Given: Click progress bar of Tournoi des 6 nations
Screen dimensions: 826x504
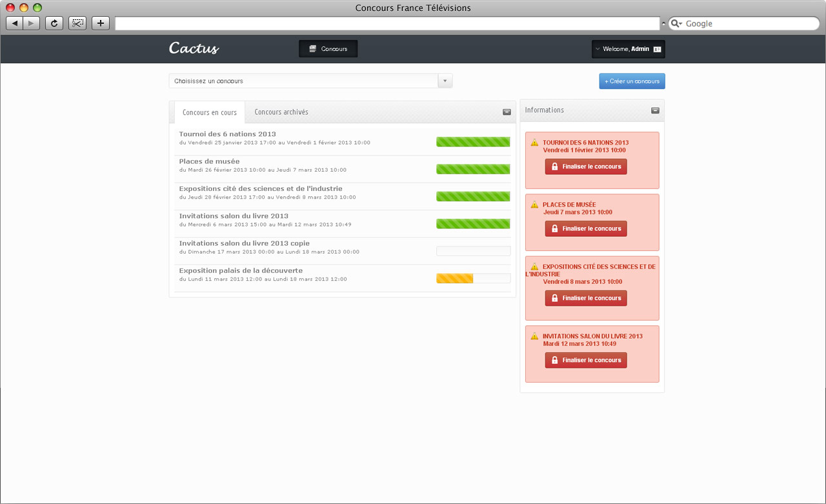Looking at the screenshot, I should pos(473,142).
